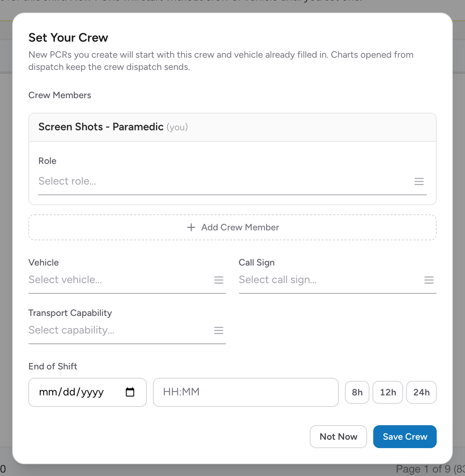This screenshot has width=465, height=476.
Task: Focus the HH:MM end time field
Action: pos(246,392)
